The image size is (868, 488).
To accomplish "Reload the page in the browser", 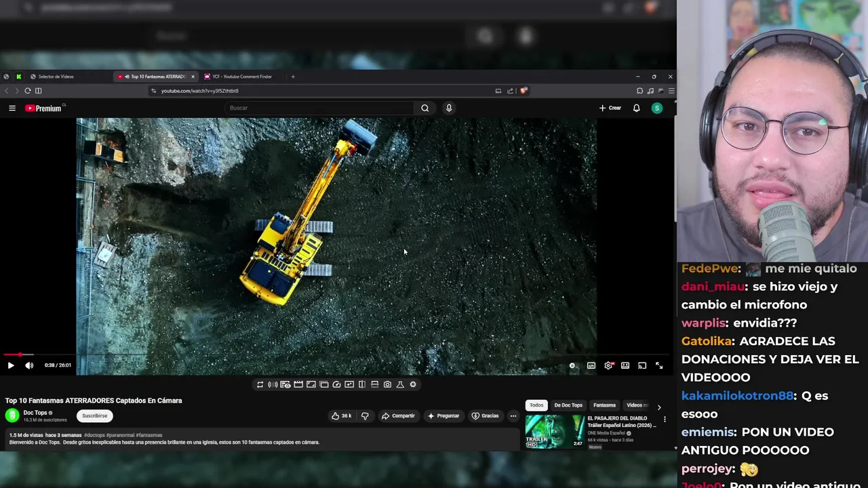I will tap(27, 91).
